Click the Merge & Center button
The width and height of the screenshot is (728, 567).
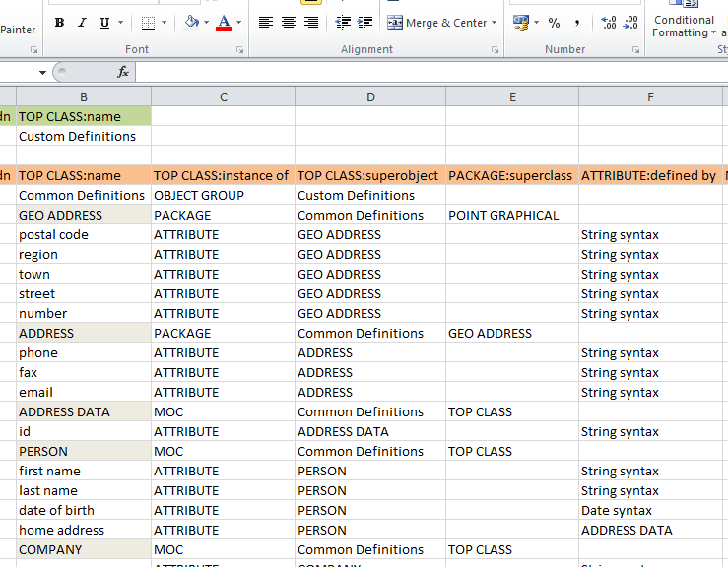[x=437, y=23]
